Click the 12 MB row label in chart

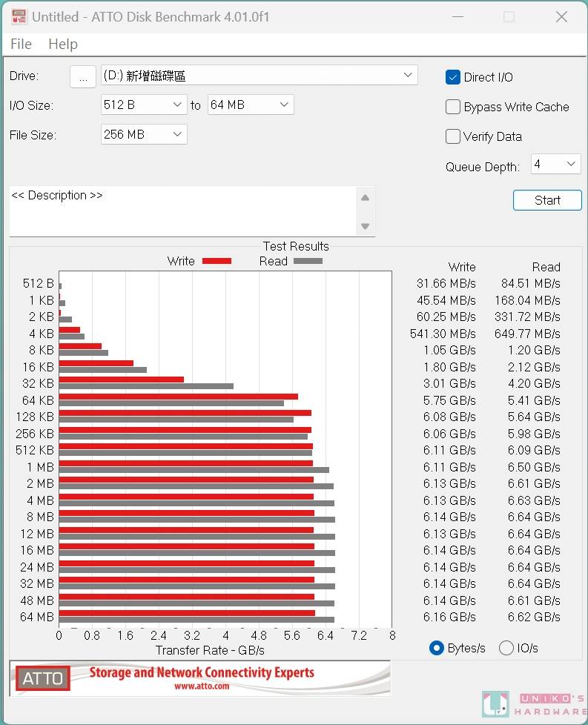[x=37, y=534]
